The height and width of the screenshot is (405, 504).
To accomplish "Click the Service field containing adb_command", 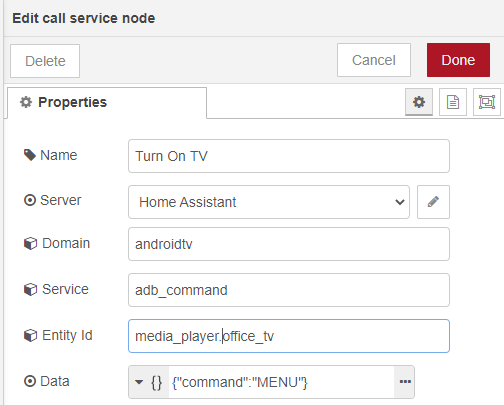I will coord(289,290).
